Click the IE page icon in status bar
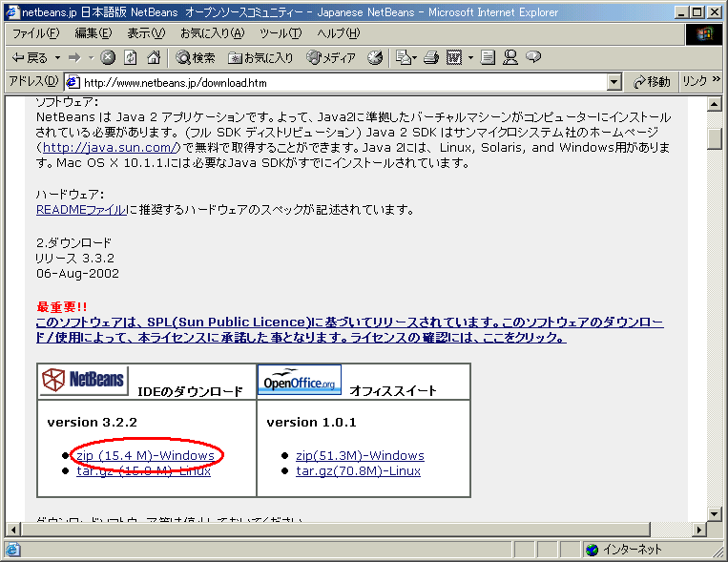 pos(12,550)
